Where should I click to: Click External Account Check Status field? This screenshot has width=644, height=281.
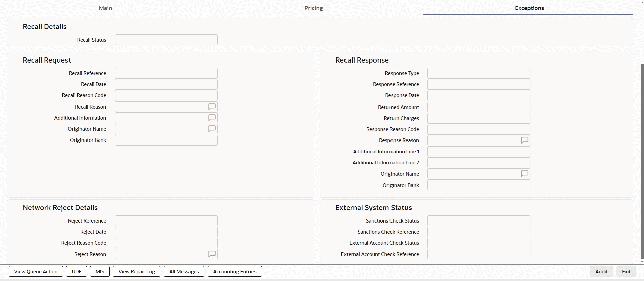click(x=479, y=243)
